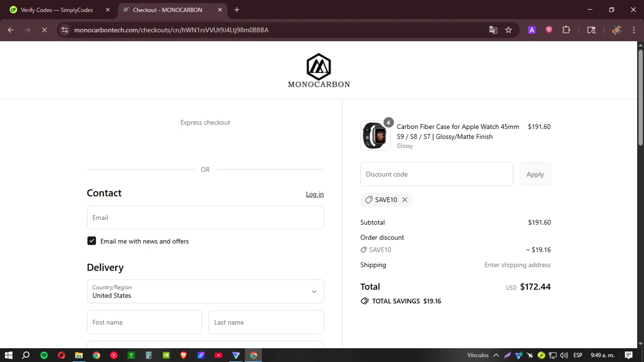Click the page vertical scrollbar
Viewport: 644px width, 362px height.
[x=641, y=97]
